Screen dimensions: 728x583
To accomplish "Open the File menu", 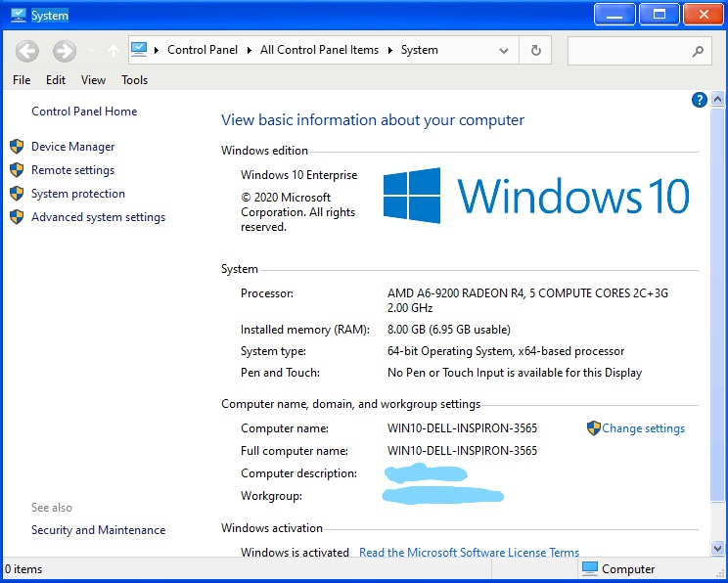I will 22,80.
